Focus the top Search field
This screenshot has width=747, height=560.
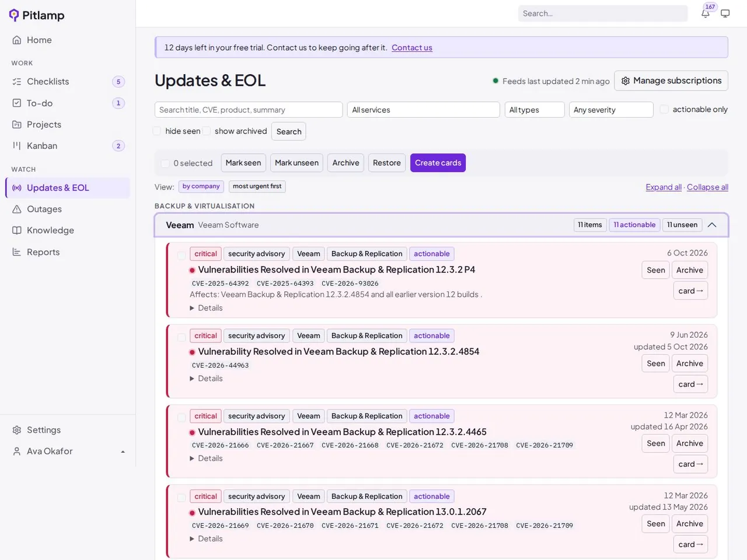[x=603, y=13]
